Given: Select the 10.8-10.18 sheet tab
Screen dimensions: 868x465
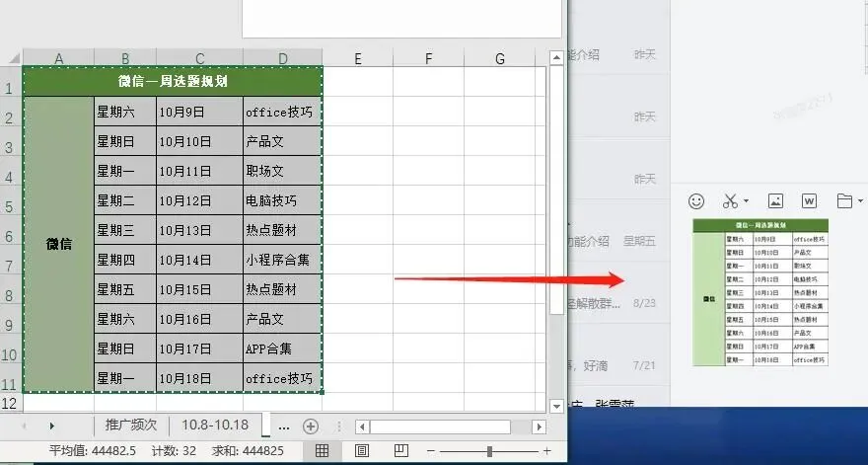Looking at the screenshot, I should (x=215, y=426).
